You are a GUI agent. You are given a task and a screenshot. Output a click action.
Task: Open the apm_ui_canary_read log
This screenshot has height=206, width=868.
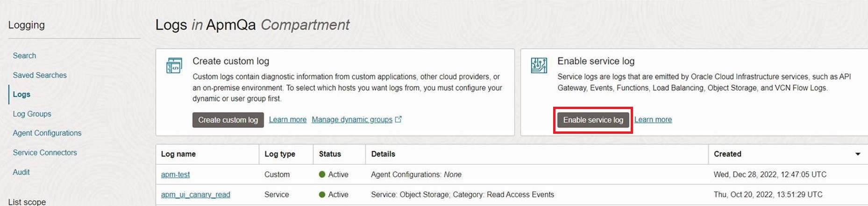195,194
